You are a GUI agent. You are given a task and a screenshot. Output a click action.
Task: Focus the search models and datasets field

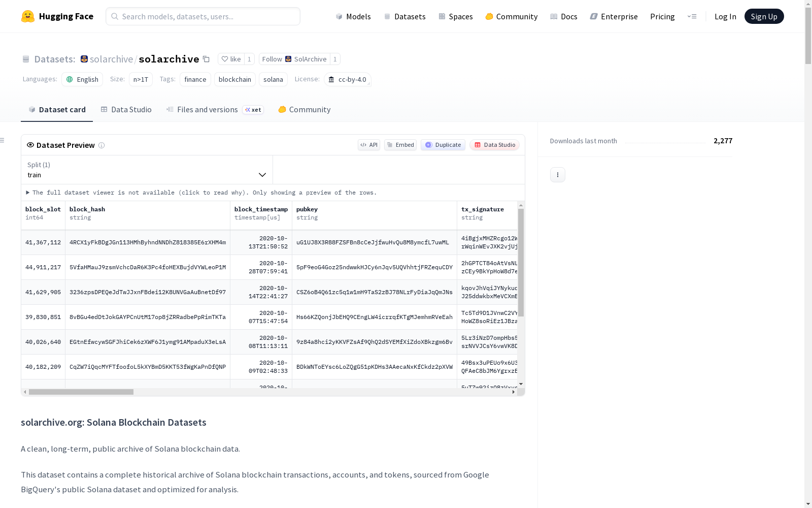[203, 16]
